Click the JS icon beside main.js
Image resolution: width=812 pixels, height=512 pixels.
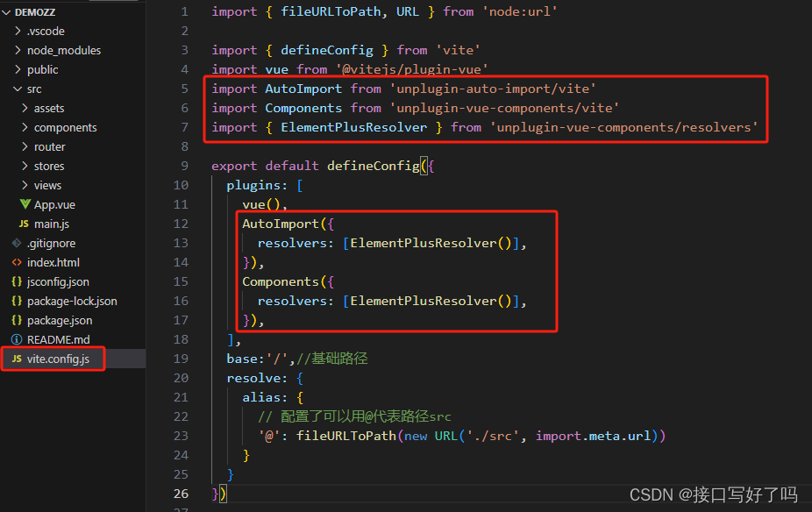click(24, 224)
